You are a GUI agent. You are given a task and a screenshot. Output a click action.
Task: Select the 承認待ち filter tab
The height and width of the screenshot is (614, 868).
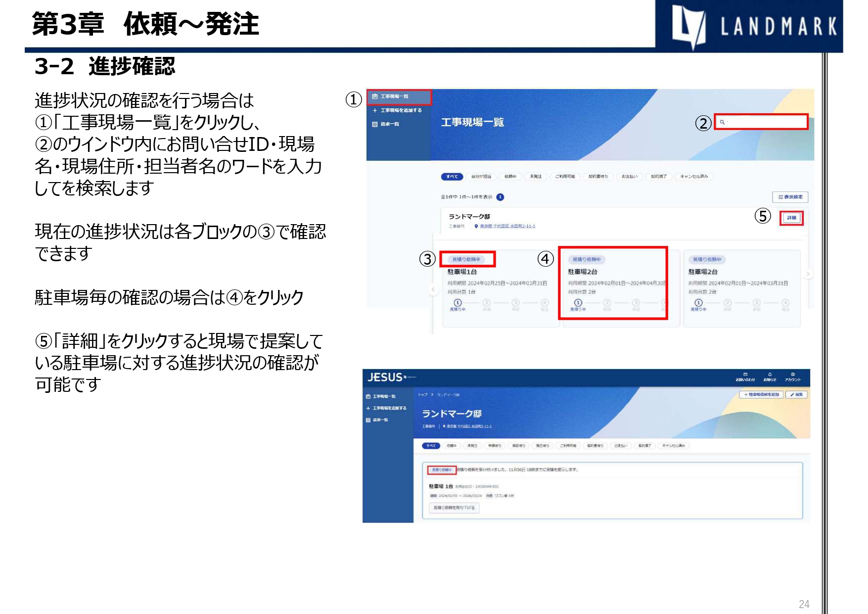click(x=518, y=446)
